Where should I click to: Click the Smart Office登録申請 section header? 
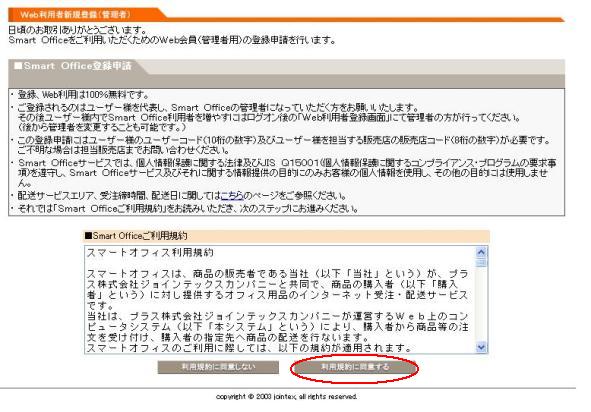(x=73, y=66)
